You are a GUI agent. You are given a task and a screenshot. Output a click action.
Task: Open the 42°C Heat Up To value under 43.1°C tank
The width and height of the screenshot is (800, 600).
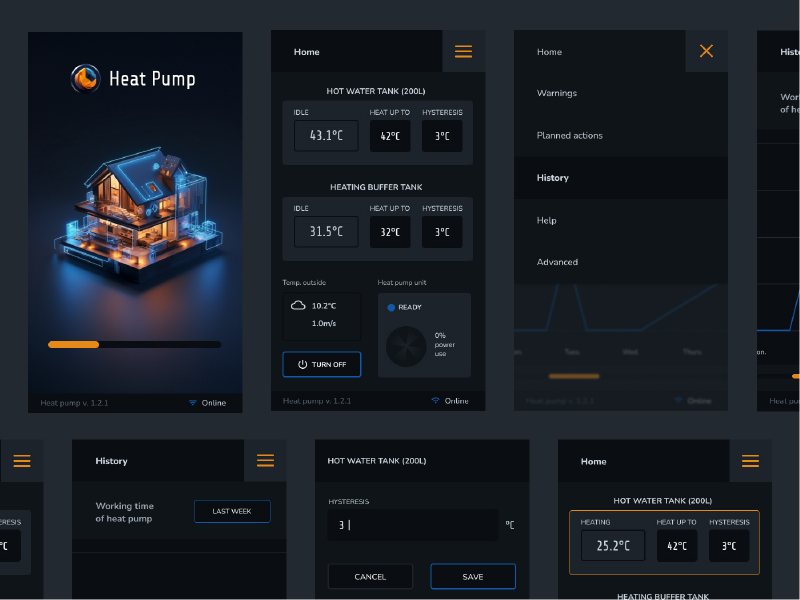coord(390,136)
